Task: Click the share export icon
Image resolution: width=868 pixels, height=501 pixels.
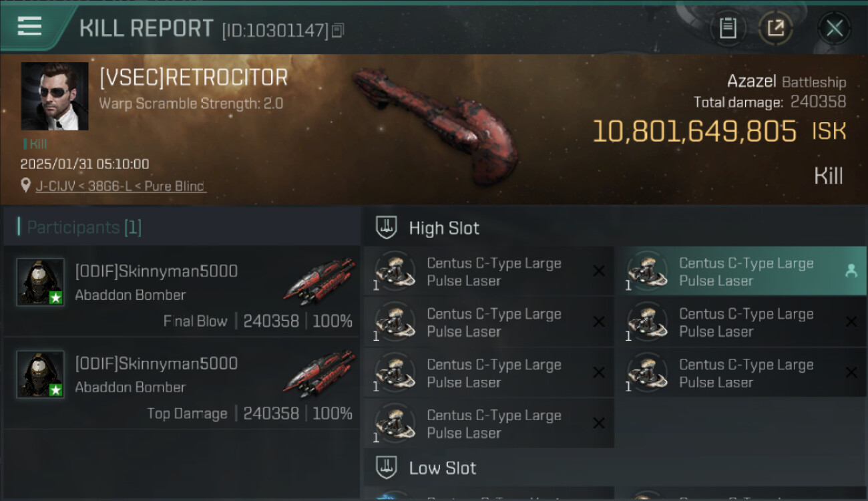Action: (x=775, y=29)
